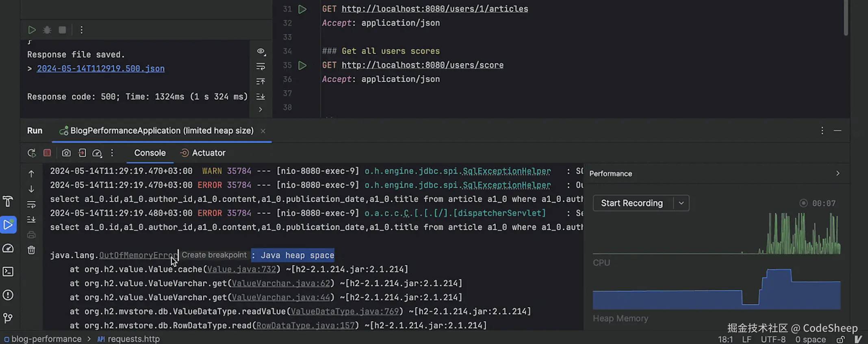Click blog-performance breadcrumb
868x344 pixels.
coord(43,339)
